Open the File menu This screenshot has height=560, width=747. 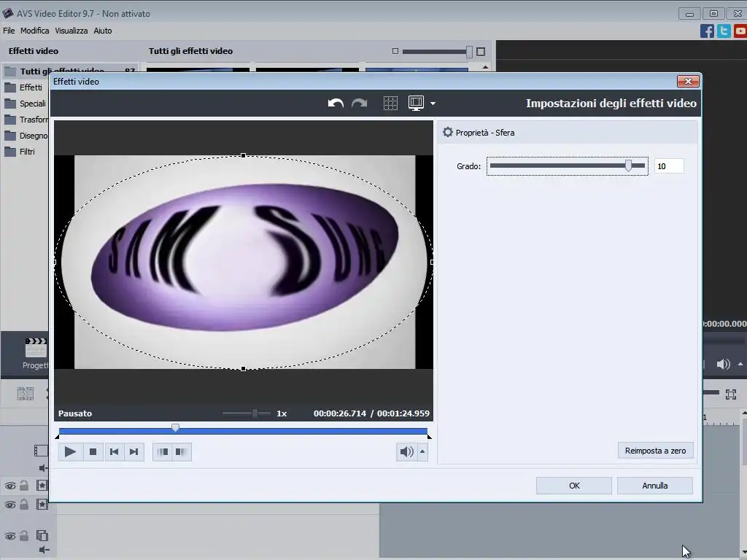coord(9,31)
